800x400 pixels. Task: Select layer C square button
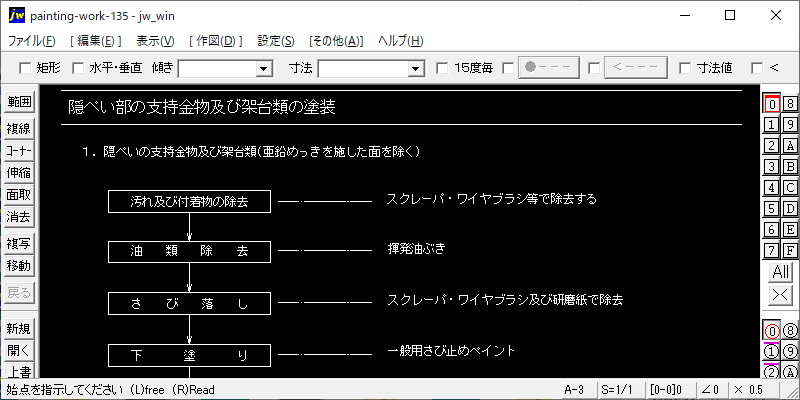[790, 187]
